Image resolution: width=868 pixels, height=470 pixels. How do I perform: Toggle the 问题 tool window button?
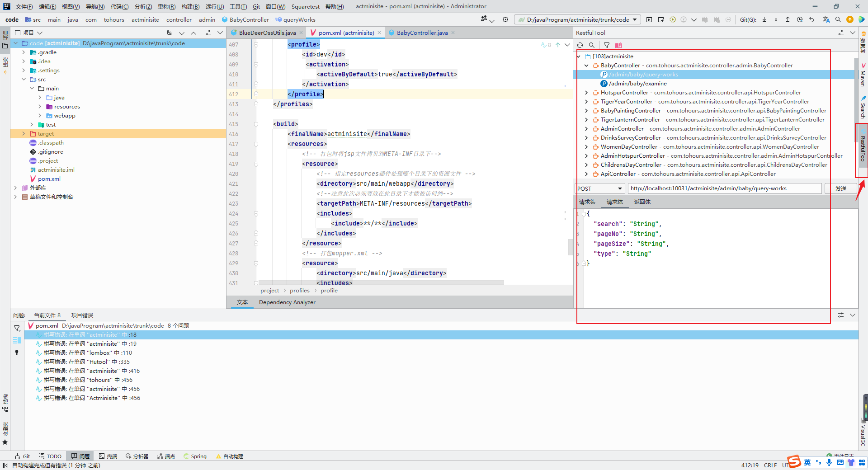tap(80, 456)
